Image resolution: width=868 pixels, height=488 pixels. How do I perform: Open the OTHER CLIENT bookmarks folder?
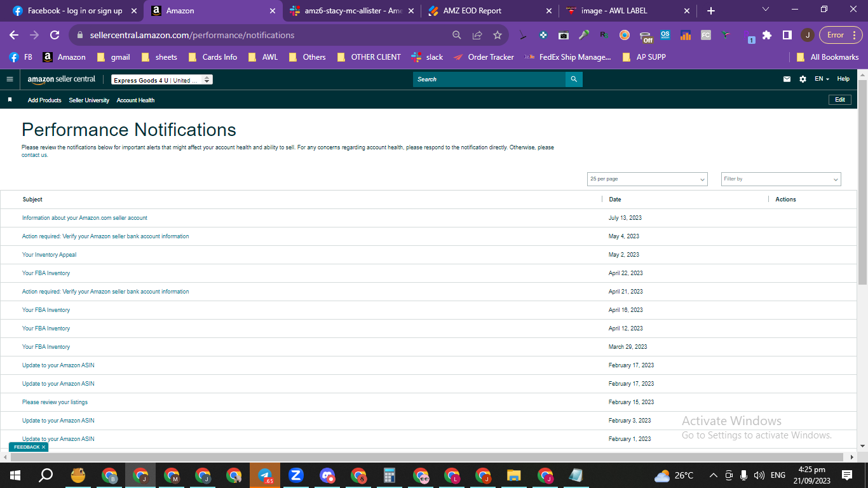tap(370, 57)
